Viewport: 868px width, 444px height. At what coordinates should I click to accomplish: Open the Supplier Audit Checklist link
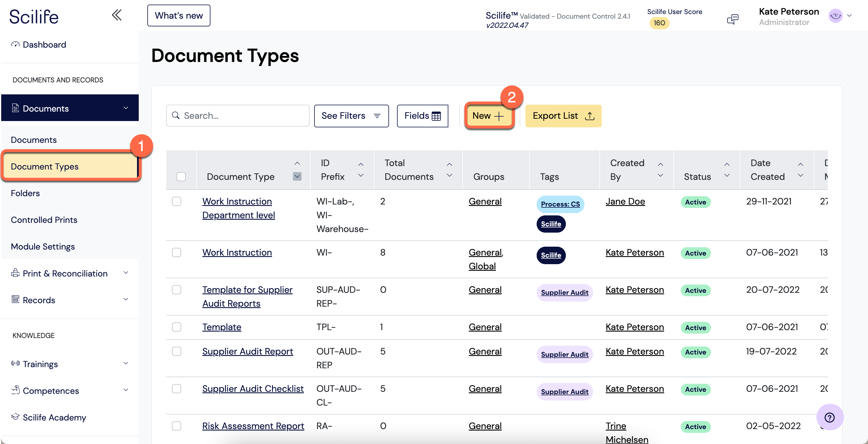[x=253, y=388]
